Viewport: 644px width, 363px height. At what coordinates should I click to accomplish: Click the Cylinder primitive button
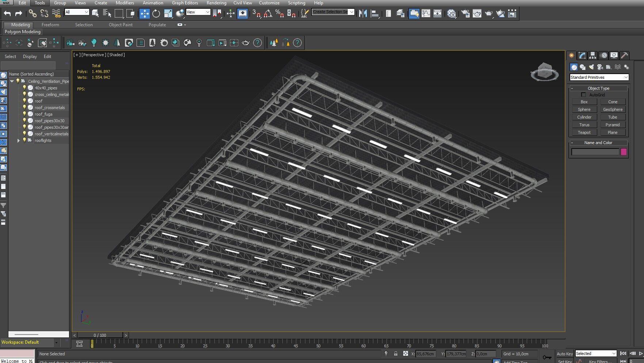pyautogui.click(x=584, y=117)
